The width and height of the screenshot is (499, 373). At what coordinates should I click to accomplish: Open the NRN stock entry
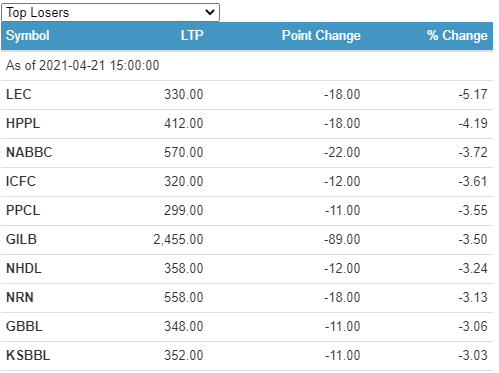click(20, 297)
